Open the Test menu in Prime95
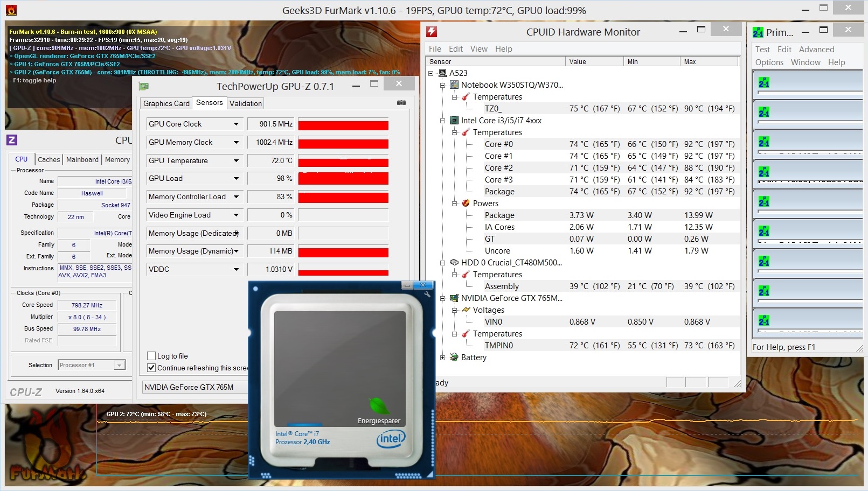The width and height of the screenshot is (868, 491). coord(762,49)
